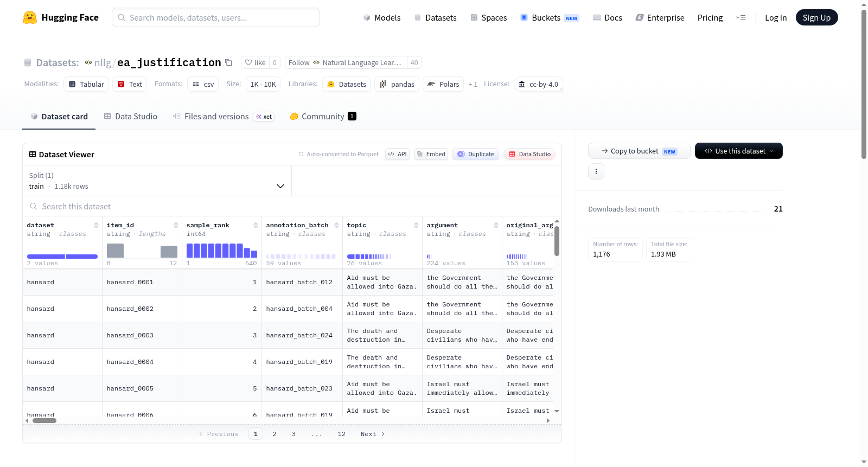
Task: Switch to the Data Studio tab
Action: (130, 117)
